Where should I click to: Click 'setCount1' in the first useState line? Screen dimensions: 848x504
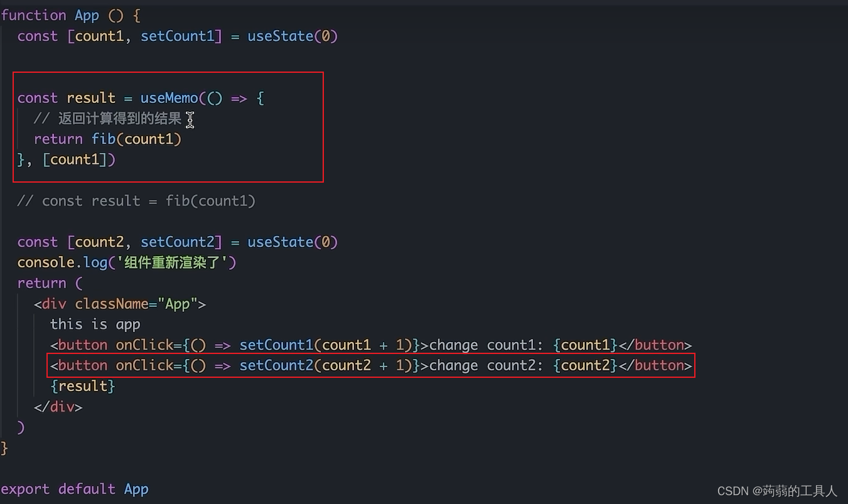178,36
